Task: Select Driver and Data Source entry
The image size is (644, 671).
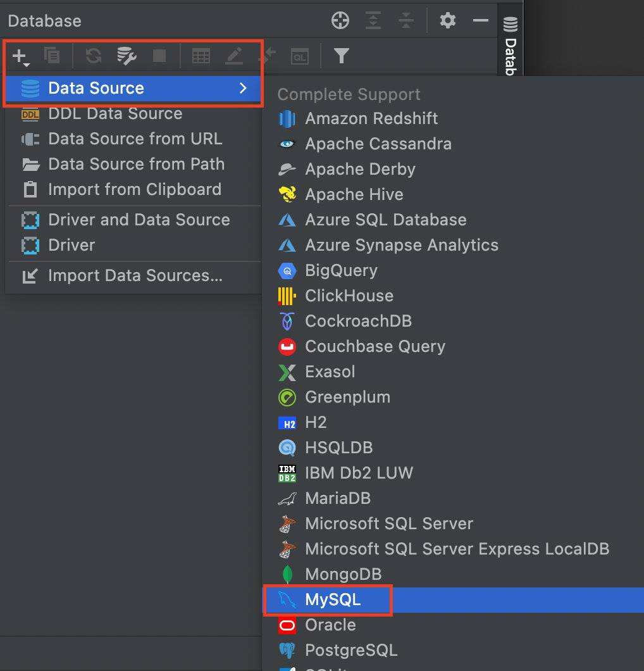Action: coord(133,220)
